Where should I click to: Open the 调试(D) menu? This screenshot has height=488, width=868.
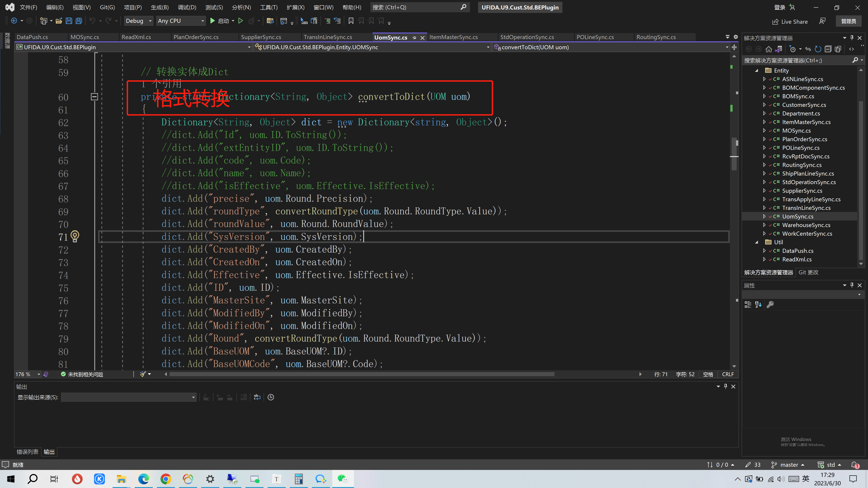[187, 7]
